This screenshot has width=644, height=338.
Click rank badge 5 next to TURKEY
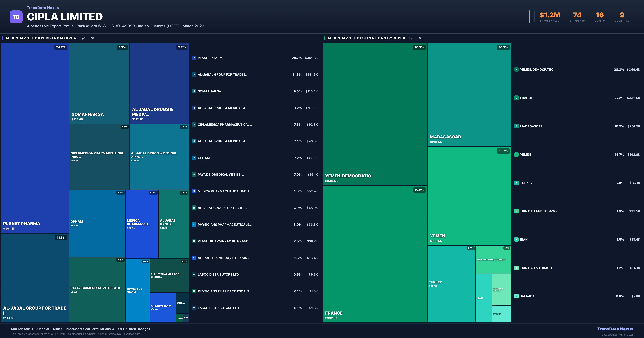(x=516, y=183)
